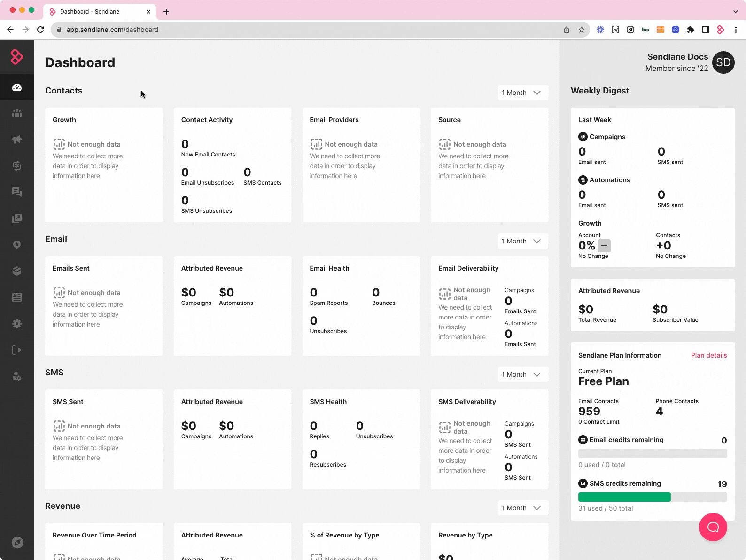Open the red chat support bubble
Screen dimensions: 746x560
coord(713,527)
